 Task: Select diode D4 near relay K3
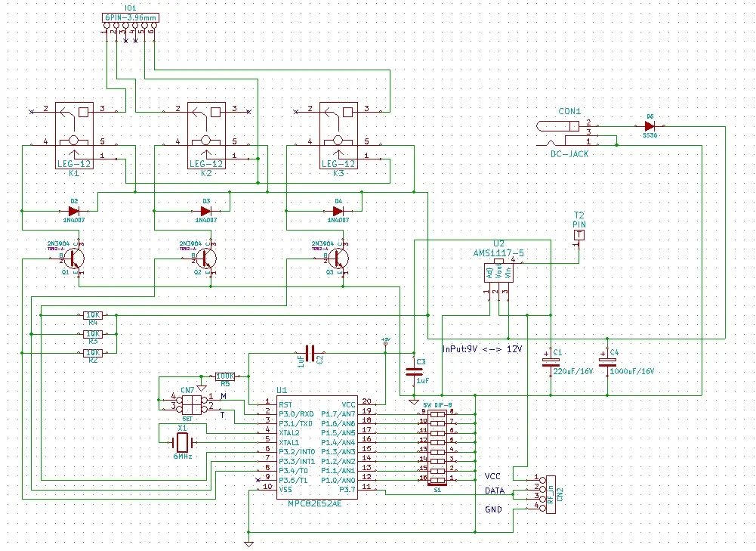(338, 211)
